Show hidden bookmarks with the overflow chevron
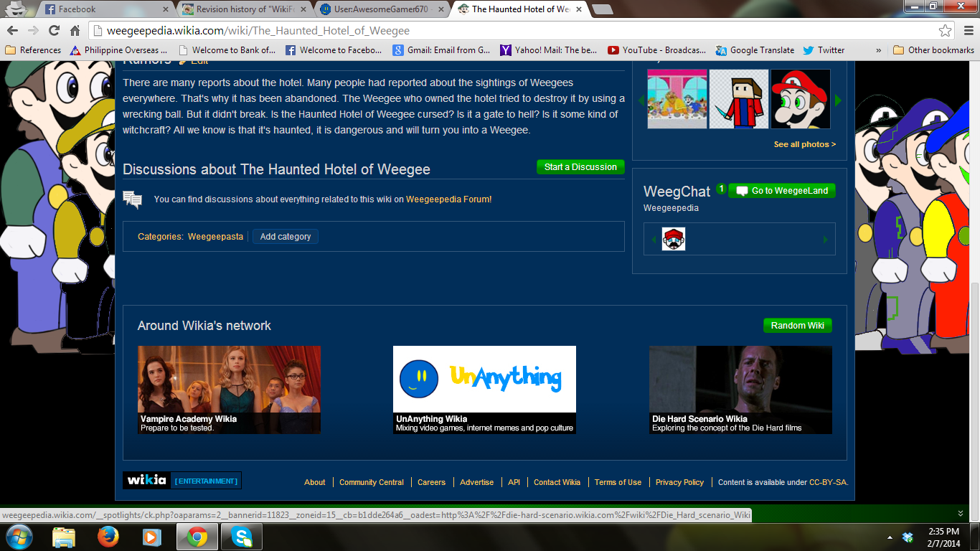The image size is (980, 551). 879,50
